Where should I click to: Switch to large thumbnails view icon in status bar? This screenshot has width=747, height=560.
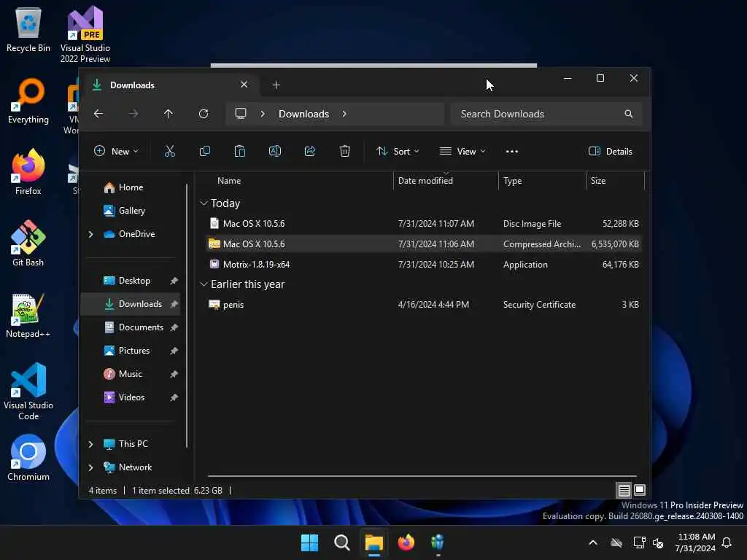point(640,490)
